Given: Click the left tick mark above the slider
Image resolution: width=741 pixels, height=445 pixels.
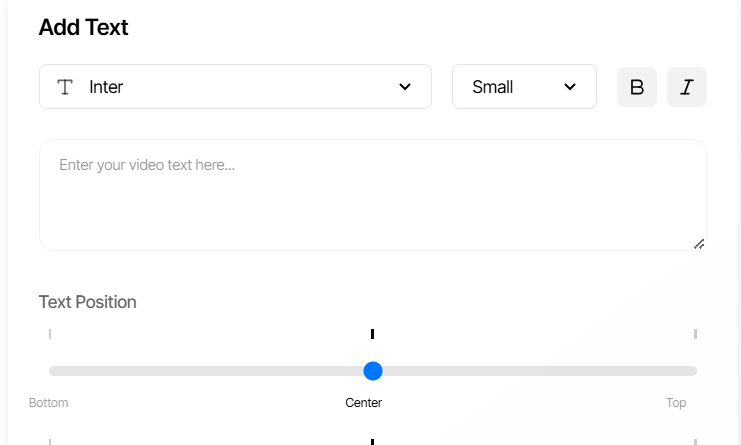Looking at the screenshot, I should point(50,334).
